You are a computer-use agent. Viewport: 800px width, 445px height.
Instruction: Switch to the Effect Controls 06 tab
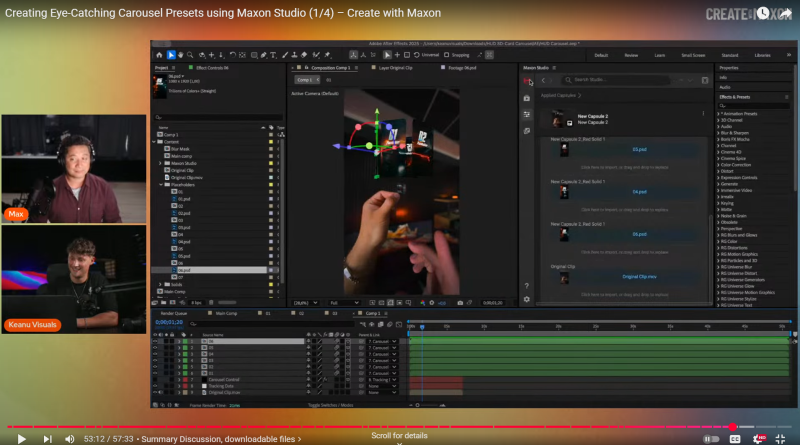click(x=212, y=67)
